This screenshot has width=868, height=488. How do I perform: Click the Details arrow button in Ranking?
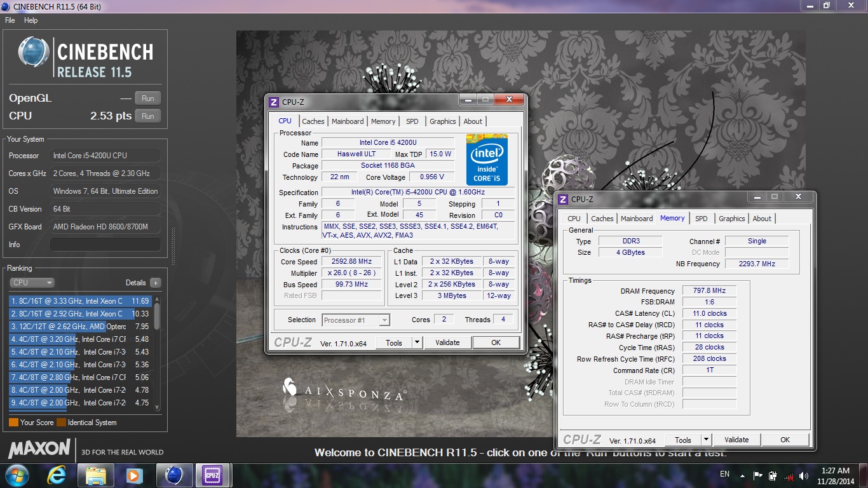coord(156,283)
